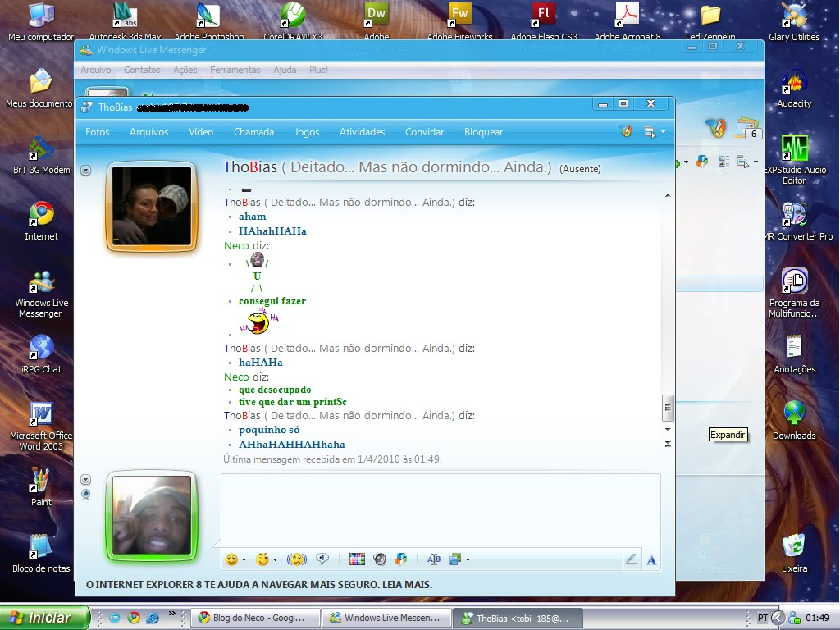Open Plus! menu in Messenger main window
Screen dimensions: 840x630
318,70
